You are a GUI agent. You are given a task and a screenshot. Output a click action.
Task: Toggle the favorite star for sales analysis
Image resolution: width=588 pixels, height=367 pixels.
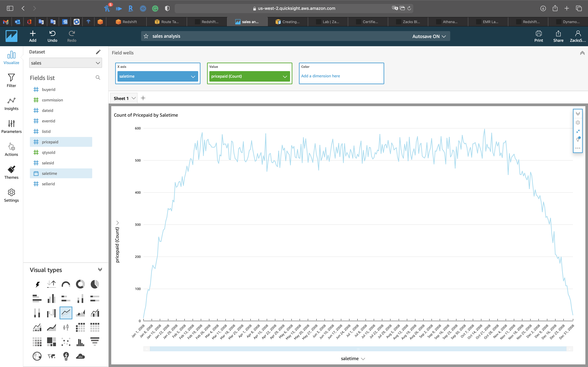pos(146,36)
